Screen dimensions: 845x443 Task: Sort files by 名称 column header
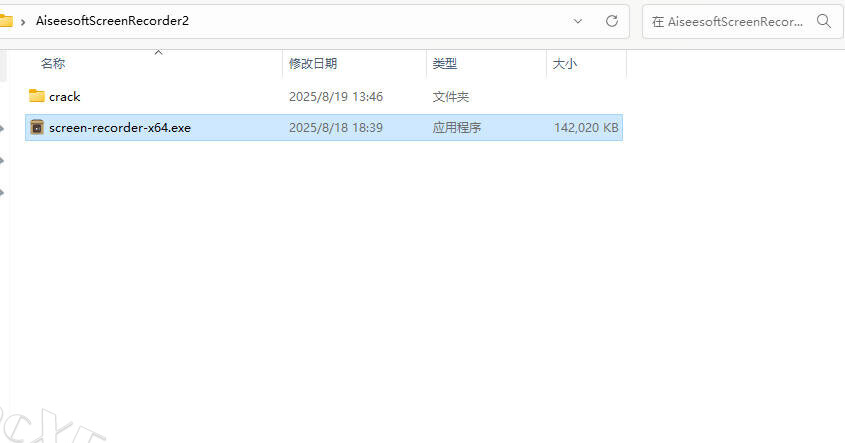click(54, 64)
